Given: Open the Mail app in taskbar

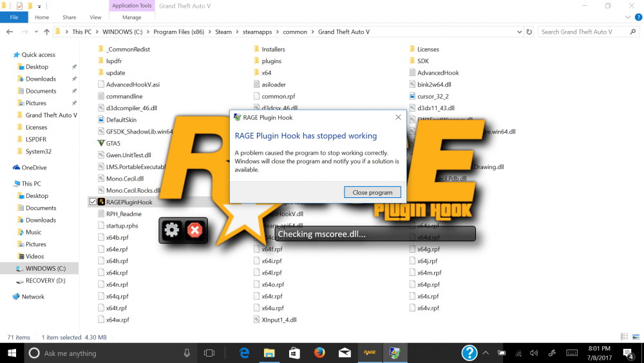Looking at the screenshot, I should (x=345, y=353).
